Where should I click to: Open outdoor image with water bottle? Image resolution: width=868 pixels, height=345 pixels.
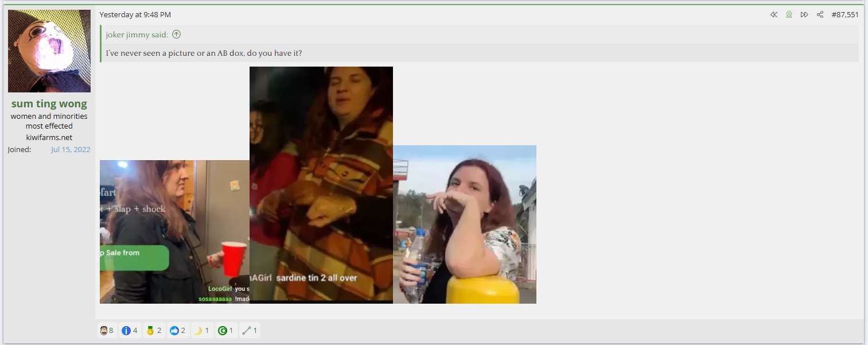pos(465,224)
